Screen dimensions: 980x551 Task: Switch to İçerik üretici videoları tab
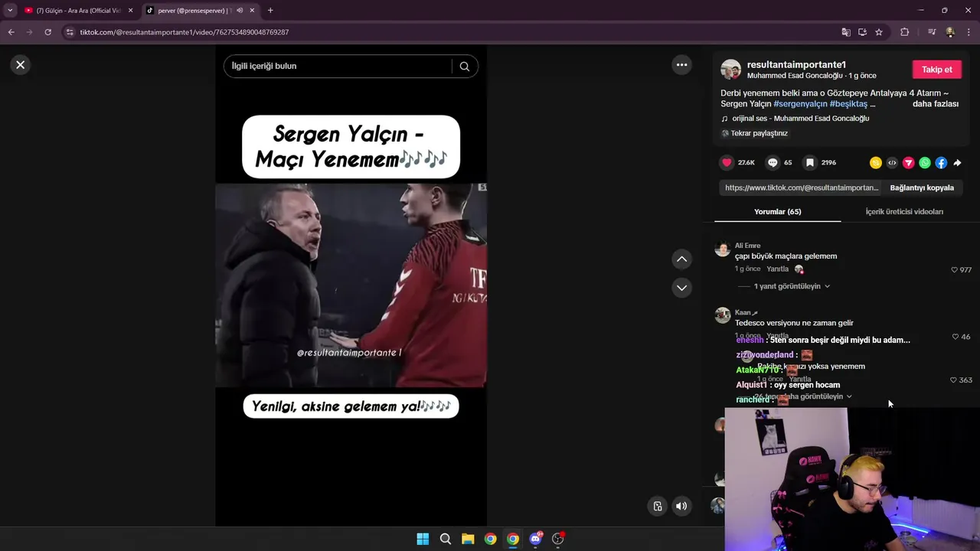coord(904,212)
